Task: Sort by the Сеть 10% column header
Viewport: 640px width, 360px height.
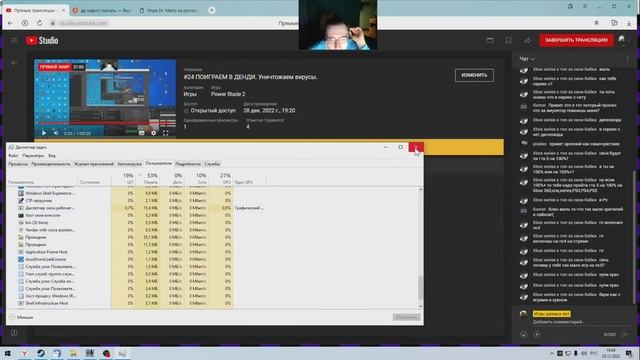Action: (x=196, y=178)
